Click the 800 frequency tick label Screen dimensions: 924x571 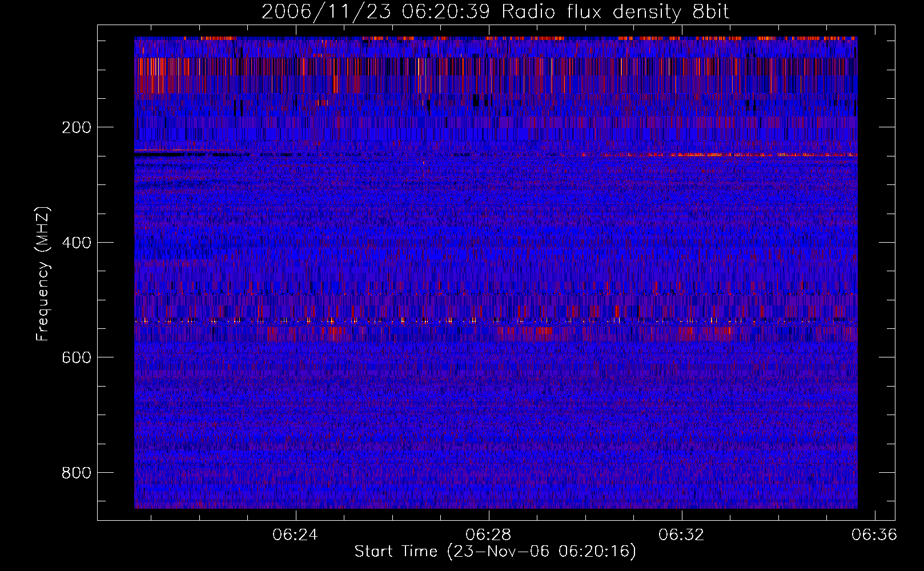[77, 473]
